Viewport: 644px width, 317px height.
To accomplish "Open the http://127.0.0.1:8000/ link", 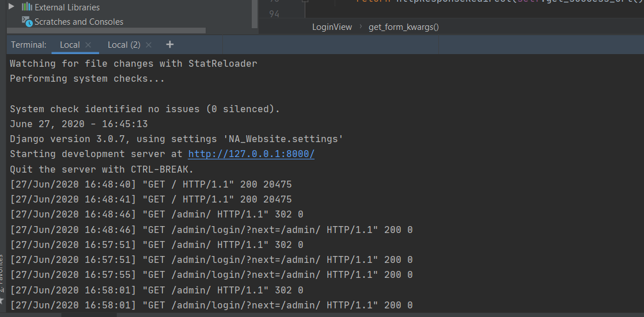I will 251,154.
